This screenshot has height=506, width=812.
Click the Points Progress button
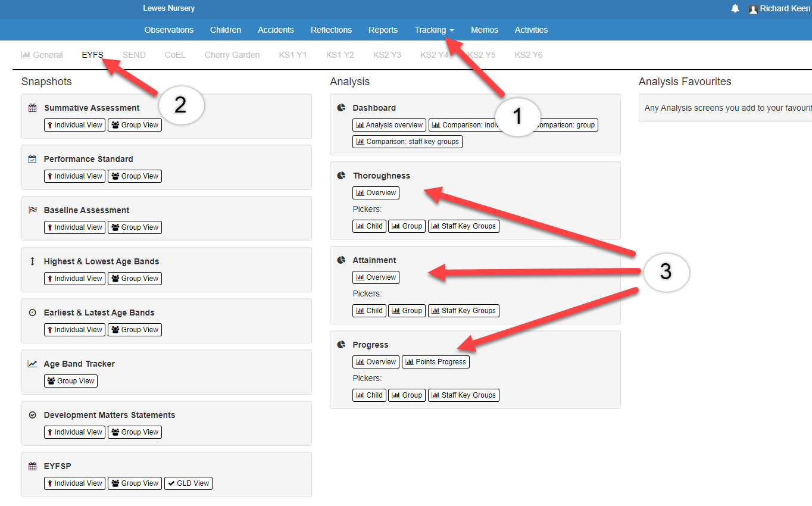436,362
